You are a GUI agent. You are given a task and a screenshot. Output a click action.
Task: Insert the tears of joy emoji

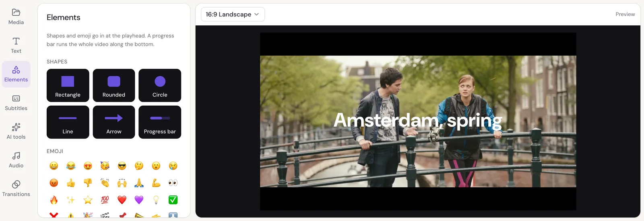point(71,166)
